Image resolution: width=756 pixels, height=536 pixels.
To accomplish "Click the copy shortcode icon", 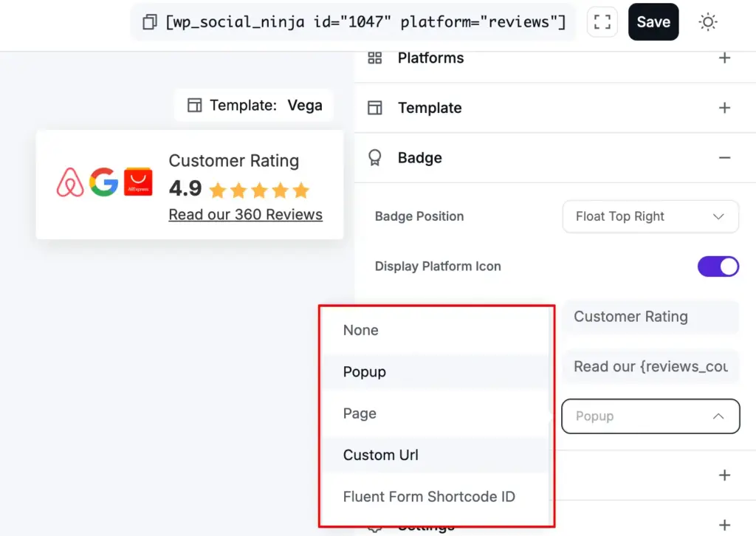I will coord(150,22).
